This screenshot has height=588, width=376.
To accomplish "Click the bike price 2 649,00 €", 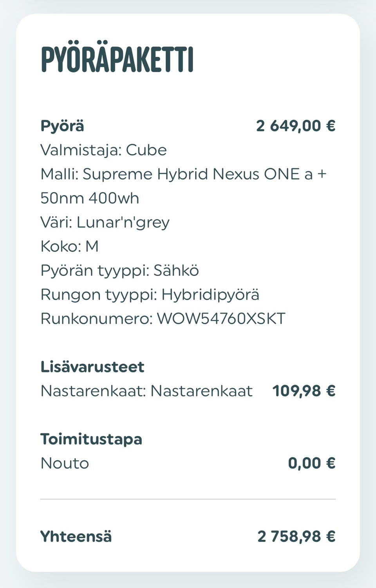I will [x=296, y=126].
